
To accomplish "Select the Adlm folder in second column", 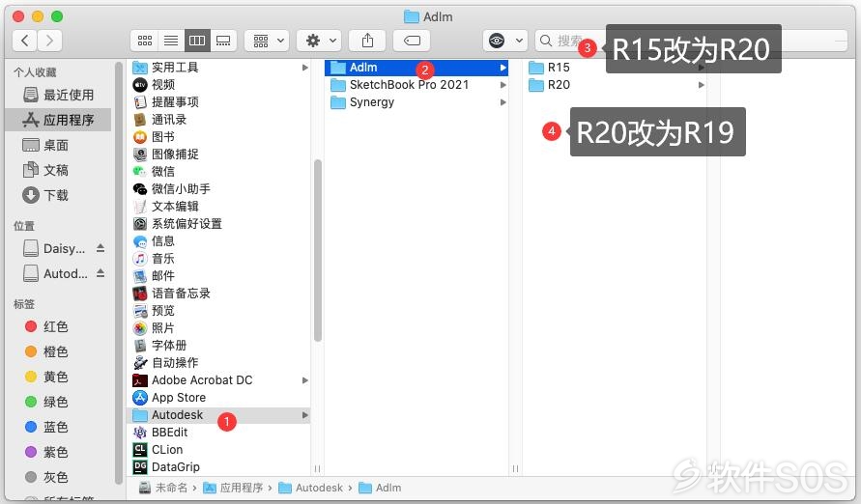I will [x=416, y=68].
